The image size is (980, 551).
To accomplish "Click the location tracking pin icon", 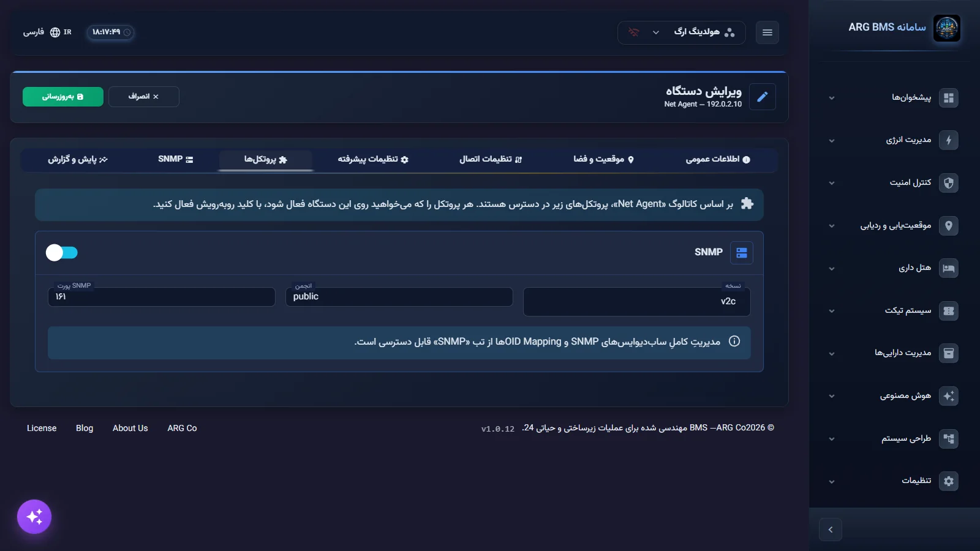I will pyautogui.click(x=949, y=226).
